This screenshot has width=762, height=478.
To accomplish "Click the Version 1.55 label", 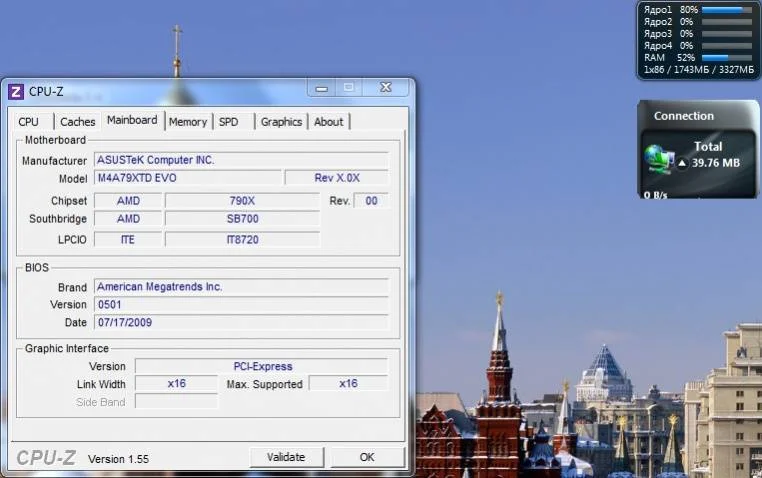I will [x=118, y=459].
